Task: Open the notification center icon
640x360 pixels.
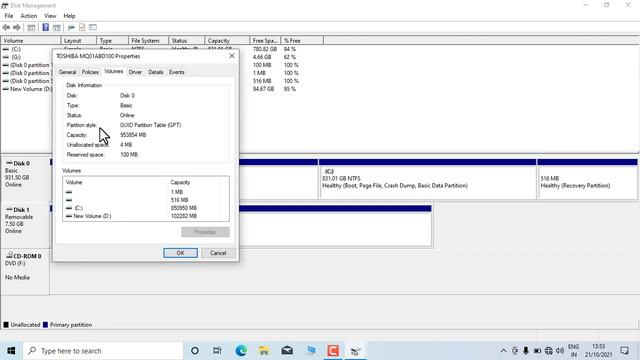Action: click(624, 351)
